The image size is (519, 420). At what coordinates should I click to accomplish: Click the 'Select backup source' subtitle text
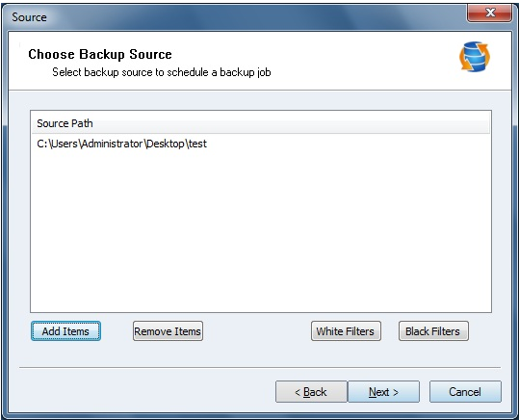point(162,72)
